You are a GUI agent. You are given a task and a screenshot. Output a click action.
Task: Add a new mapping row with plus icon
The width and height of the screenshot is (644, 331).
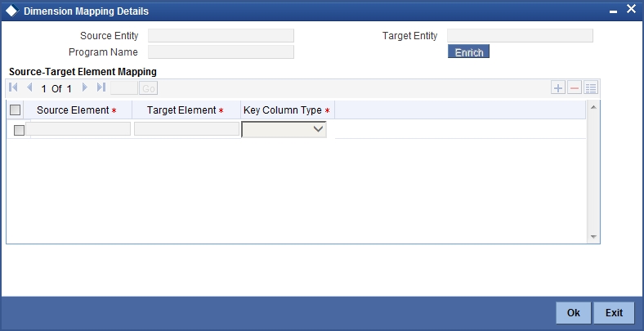[x=557, y=88]
